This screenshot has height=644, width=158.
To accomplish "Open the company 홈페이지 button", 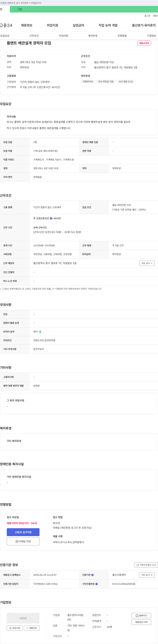I will point(141,616).
